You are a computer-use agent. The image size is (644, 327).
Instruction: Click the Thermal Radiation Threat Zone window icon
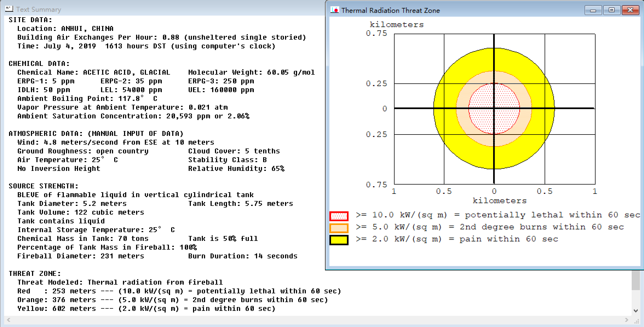[334, 10]
